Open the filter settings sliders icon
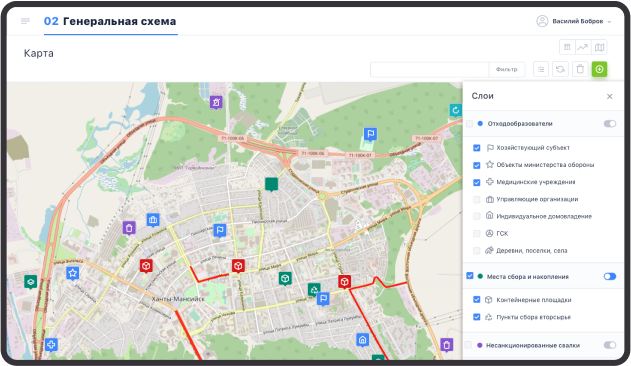This screenshot has width=631, height=366. point(541,69)
